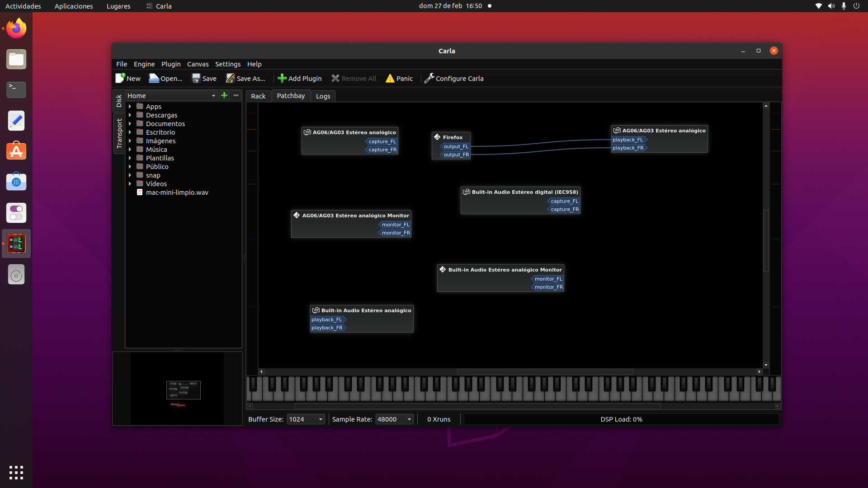Click the Save disk icon
The width and height of the screenshot is (868, 488).
[x=196, y=78]
